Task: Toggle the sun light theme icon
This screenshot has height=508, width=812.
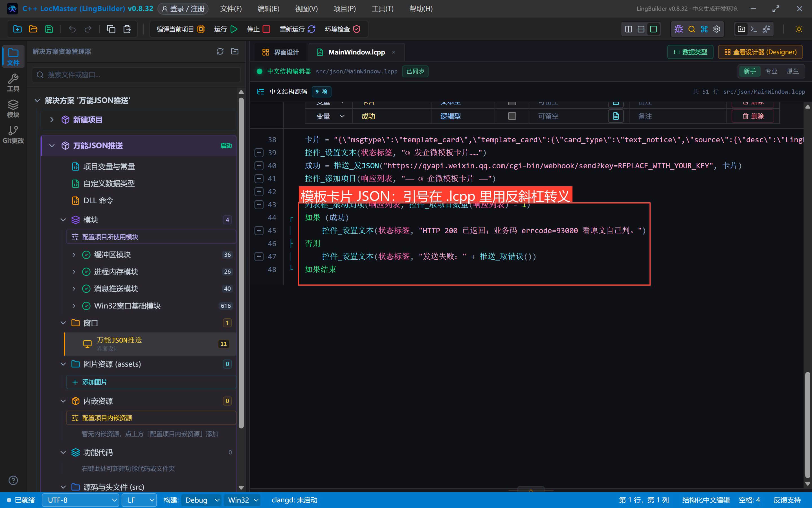Action: click(799, 29)
